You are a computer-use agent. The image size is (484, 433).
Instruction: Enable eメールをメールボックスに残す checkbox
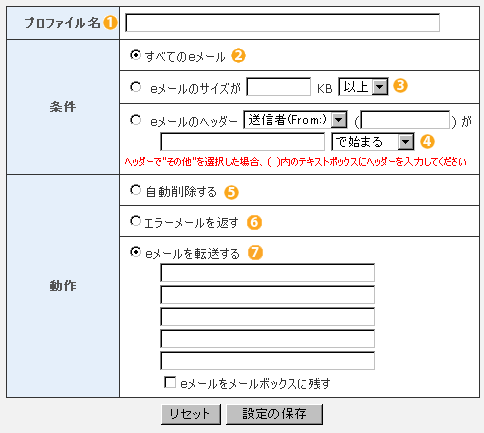coord(170,382)
